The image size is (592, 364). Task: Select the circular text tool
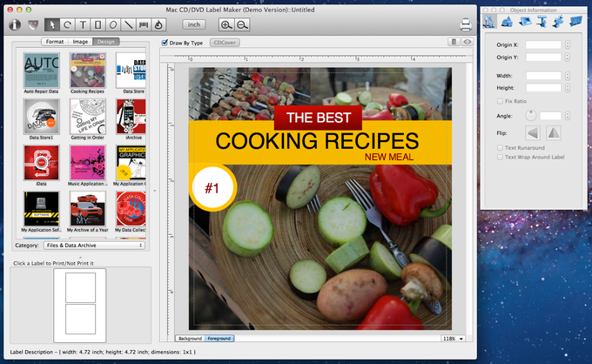(x=67, y=25)
